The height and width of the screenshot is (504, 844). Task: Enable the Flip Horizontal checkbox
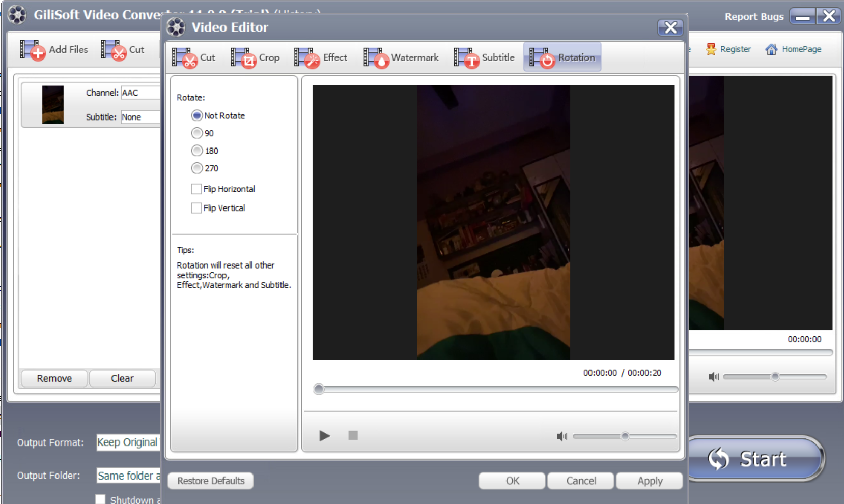[196, 189]
